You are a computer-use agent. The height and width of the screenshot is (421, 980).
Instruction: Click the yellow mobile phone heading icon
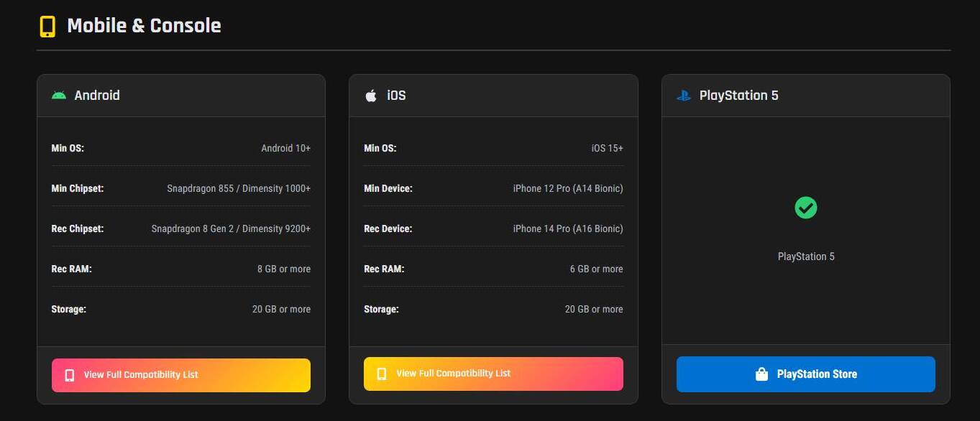click(x=47, y=27)
